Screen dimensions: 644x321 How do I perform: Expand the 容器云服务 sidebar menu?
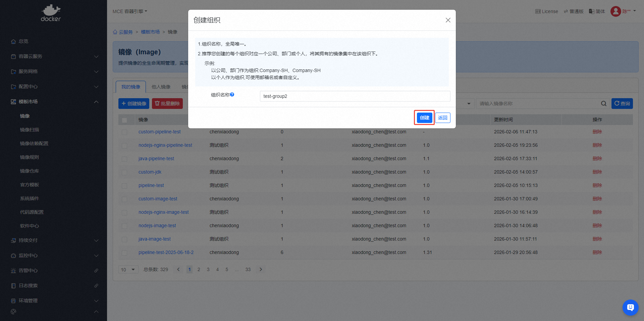[54, 56]
